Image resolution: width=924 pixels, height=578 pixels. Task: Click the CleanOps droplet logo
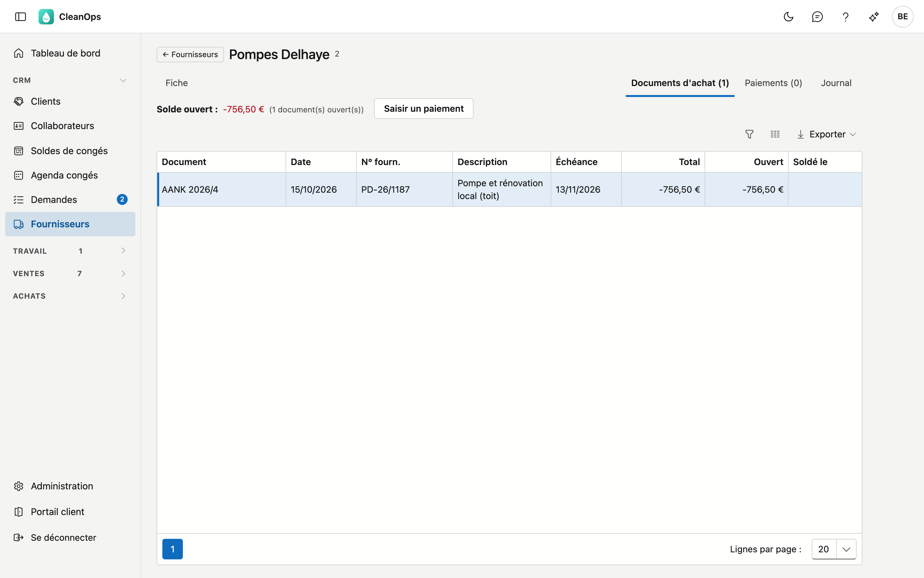(x=46, y=16)
